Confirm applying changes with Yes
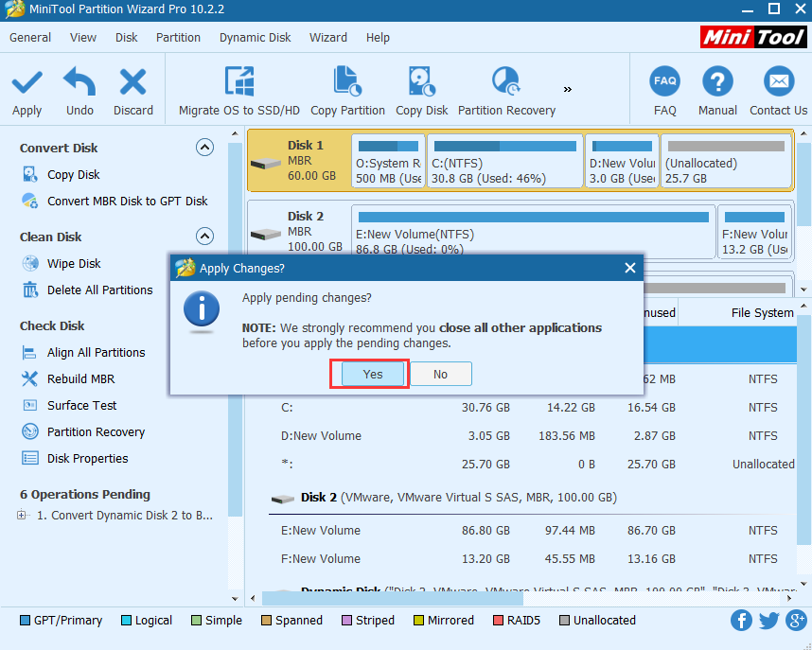This screenshot has width=812, height=650. pos(372,374)
